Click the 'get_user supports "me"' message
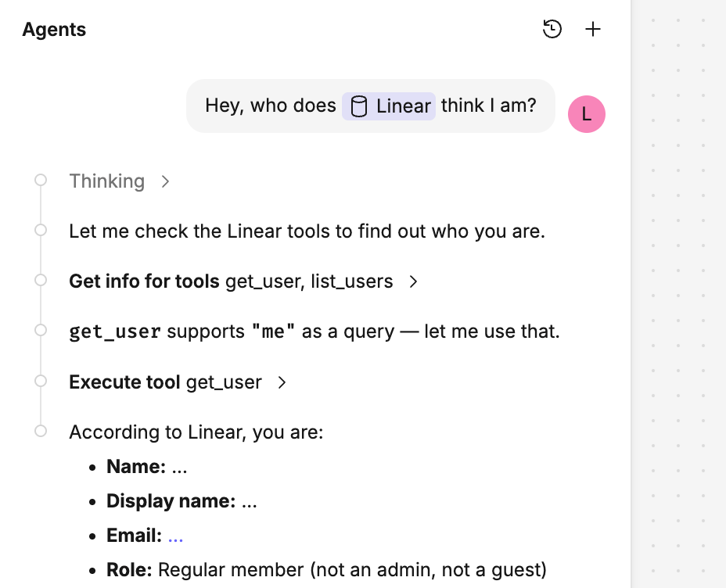 pyautogui.click(x=314, y=332)
